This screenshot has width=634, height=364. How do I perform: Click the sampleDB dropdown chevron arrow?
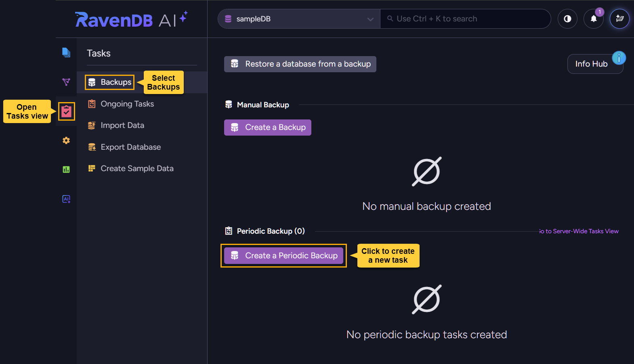tap(370, 19)
